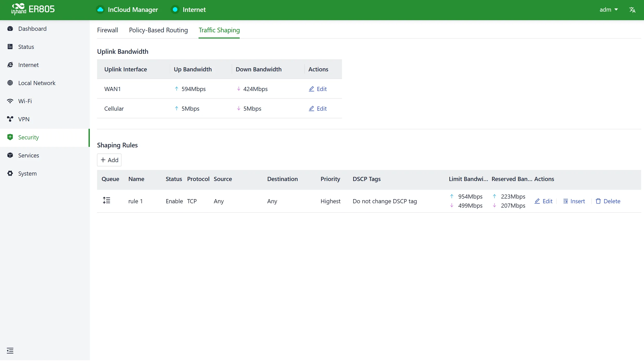This screenshot has height=361, width=644.
Task: Click the Highest priority cell
Action: (331, 201)
